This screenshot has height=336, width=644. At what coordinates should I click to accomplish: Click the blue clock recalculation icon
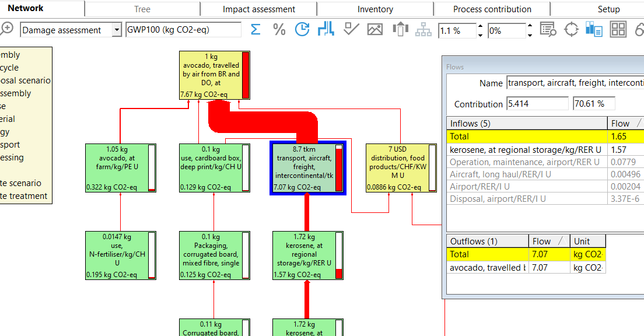point(302,30)
